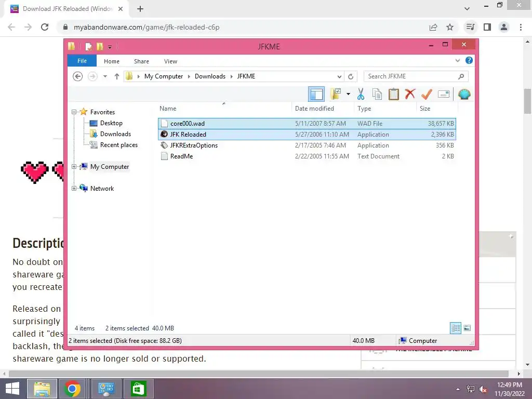Open the arrow dropdown beside the folder checkmark icon

(348, 94)
